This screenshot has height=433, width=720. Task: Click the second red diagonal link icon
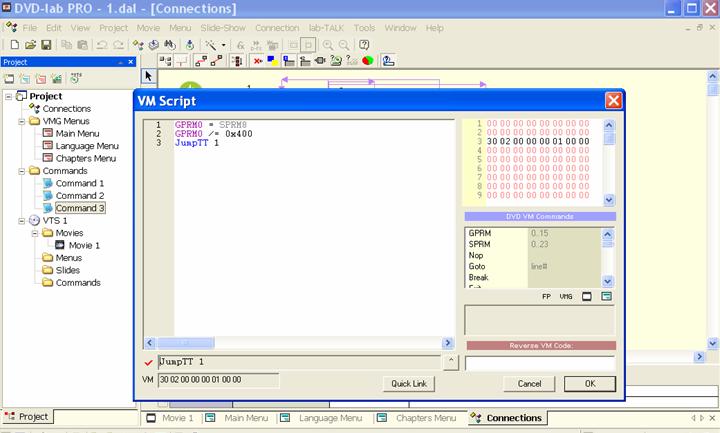[216, 61]
